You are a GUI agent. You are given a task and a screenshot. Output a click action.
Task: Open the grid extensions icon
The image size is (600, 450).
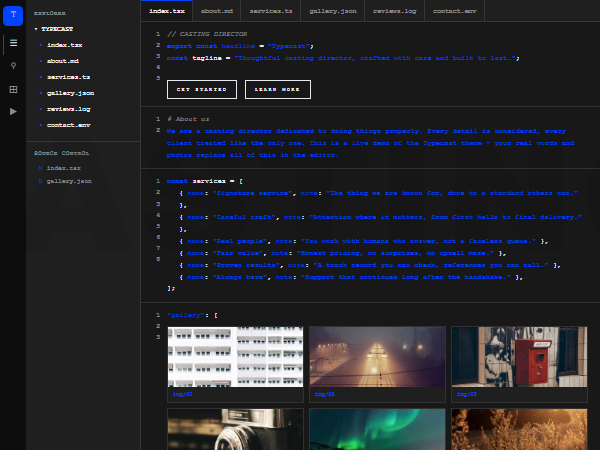click(13, 89)
